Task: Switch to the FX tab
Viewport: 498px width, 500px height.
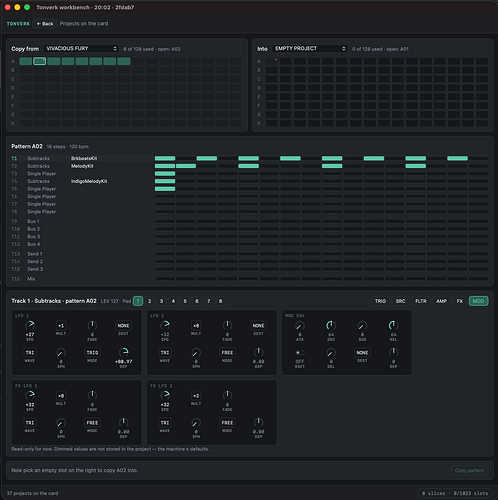Action: pos(460,301)
